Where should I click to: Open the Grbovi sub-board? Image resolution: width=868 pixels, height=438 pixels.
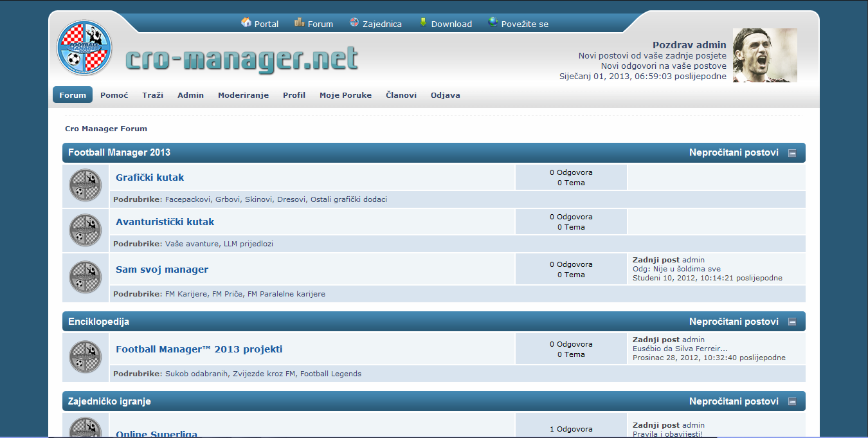point(228,199)
